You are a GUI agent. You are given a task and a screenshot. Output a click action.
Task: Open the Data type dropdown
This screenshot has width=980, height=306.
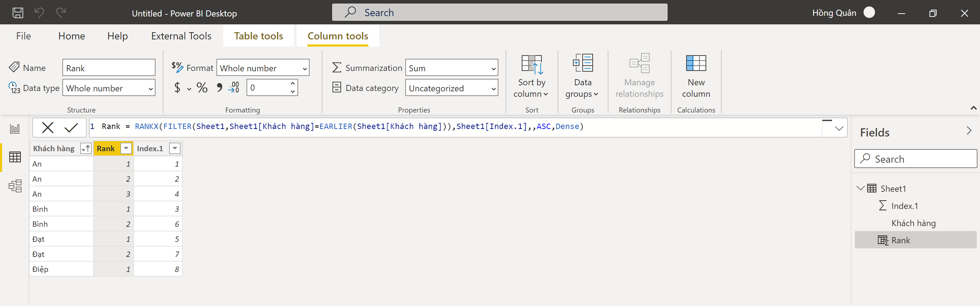[x=109, y=88]
